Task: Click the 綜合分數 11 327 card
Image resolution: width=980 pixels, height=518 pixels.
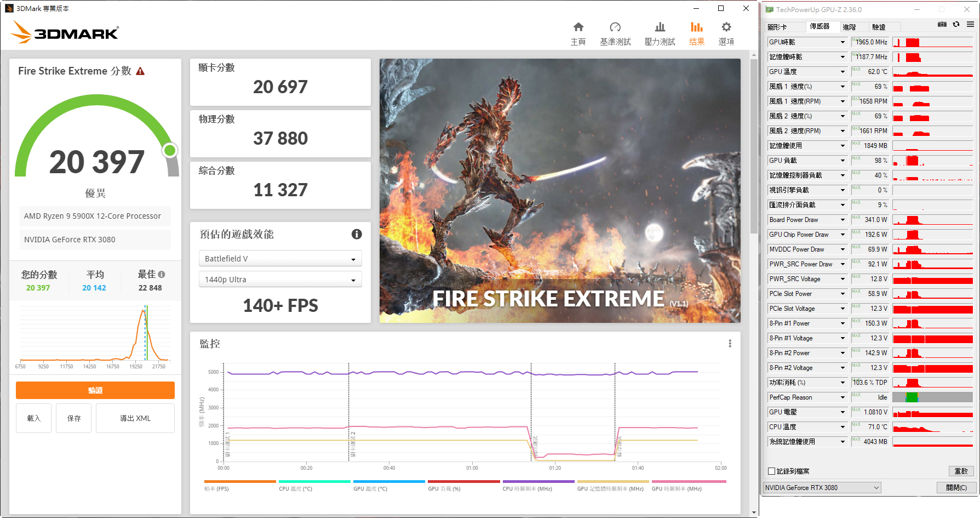Action: pos(280,185)
